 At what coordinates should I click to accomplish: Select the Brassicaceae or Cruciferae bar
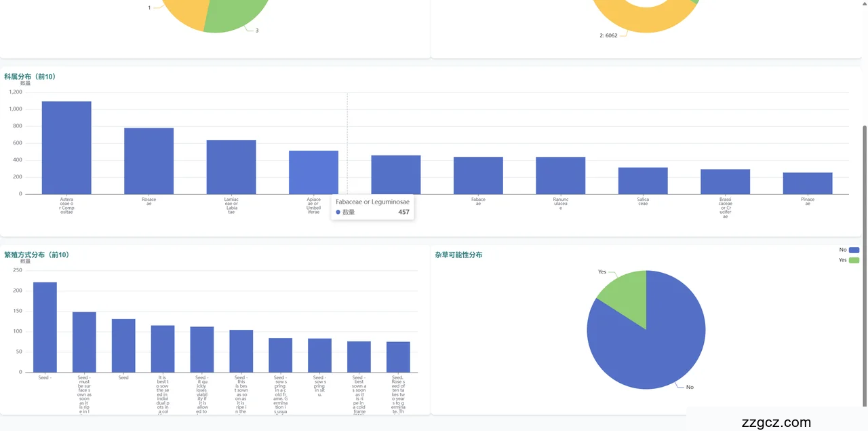click(x=725, y=182)
